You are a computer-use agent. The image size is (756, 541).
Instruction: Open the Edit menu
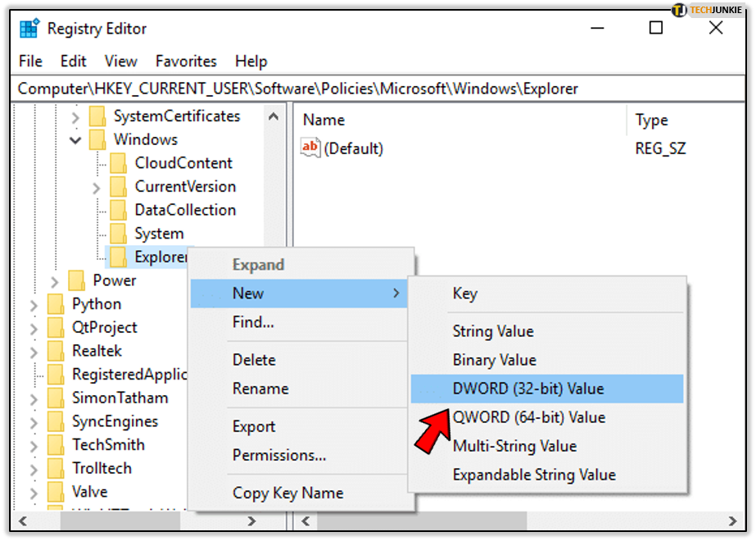(73, 61)
